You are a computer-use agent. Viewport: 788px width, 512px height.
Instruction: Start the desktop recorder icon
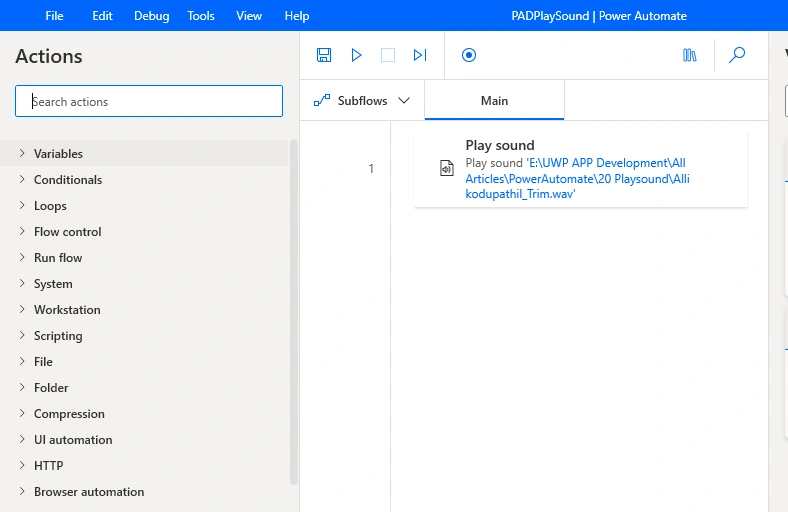(x=469, y=55)
